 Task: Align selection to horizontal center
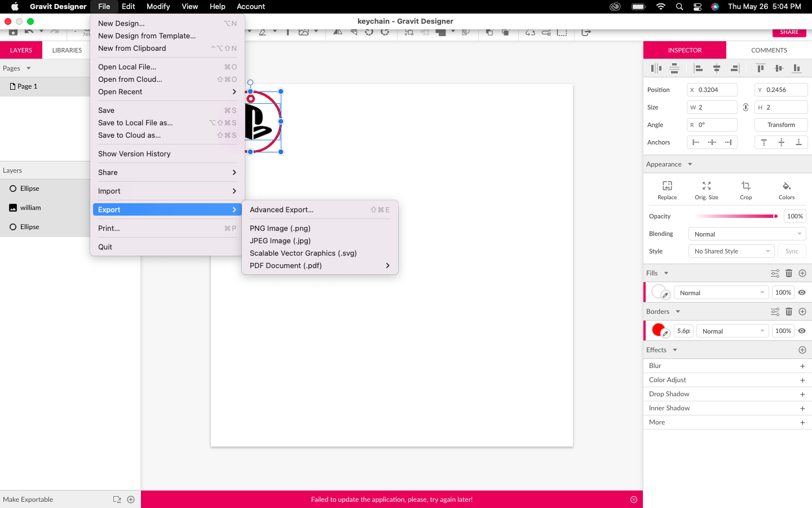(717, 68)
